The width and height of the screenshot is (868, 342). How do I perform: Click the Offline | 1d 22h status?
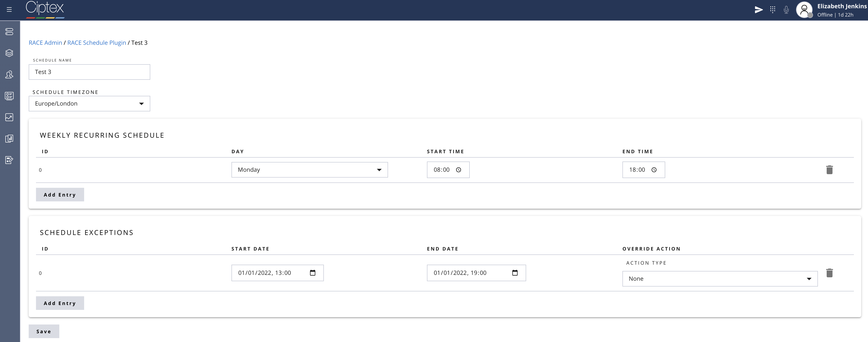[x=835, y=15]
